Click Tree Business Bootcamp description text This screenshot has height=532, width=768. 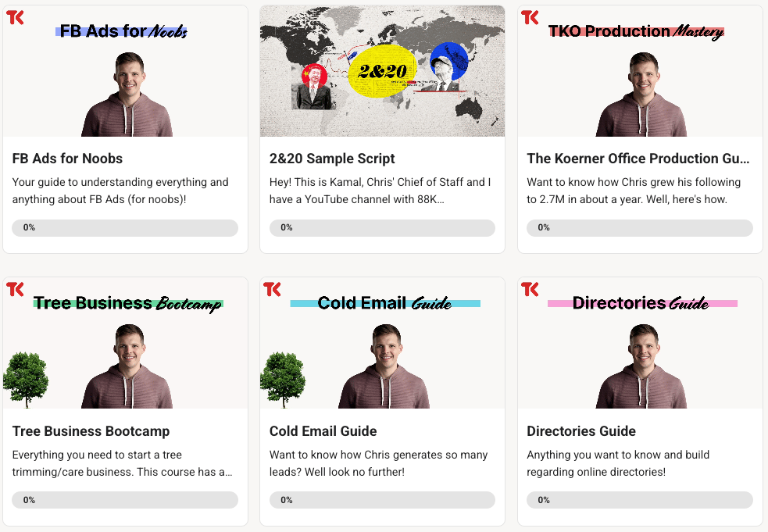pyautogui.click(x=123, y=463)
